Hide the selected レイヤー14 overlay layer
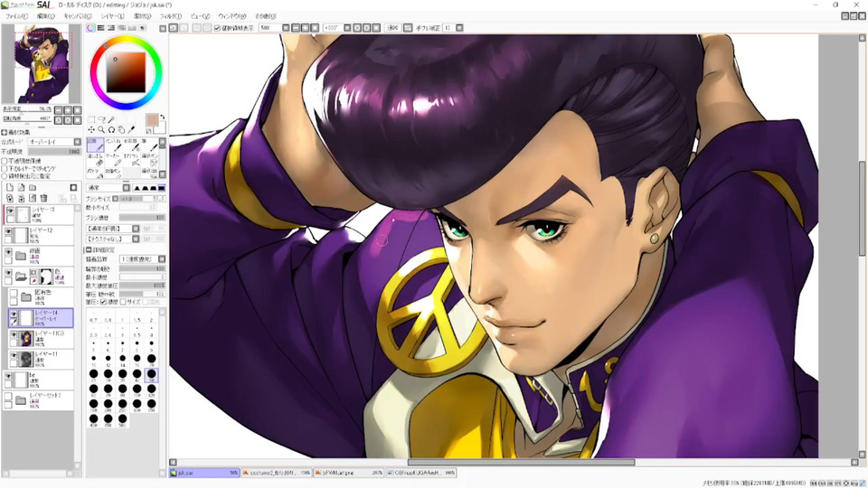This screenshot has height=488, width=868. click(14, 314)
